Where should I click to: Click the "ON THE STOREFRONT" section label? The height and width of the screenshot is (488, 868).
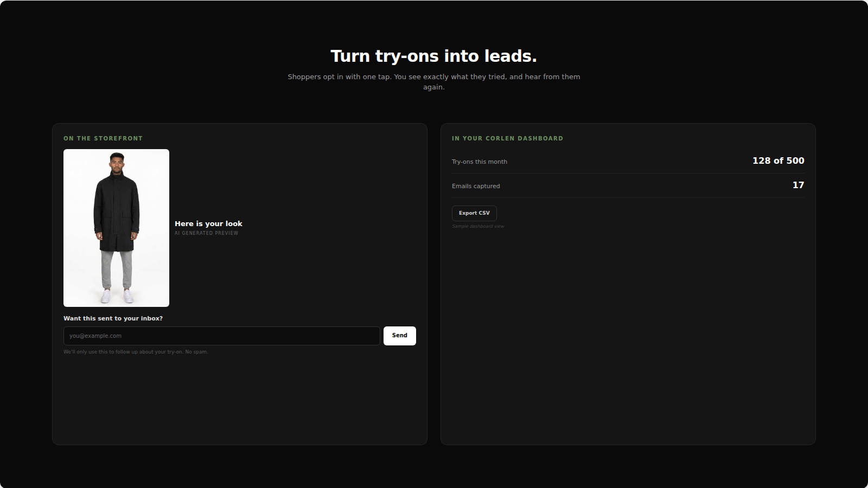[x=103, y=138]
